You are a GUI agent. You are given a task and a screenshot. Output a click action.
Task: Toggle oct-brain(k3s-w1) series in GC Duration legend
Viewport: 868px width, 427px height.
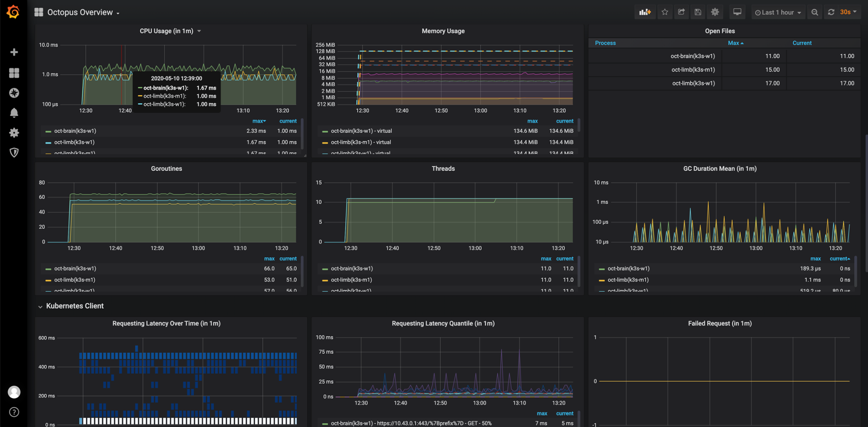click(629, 268)
